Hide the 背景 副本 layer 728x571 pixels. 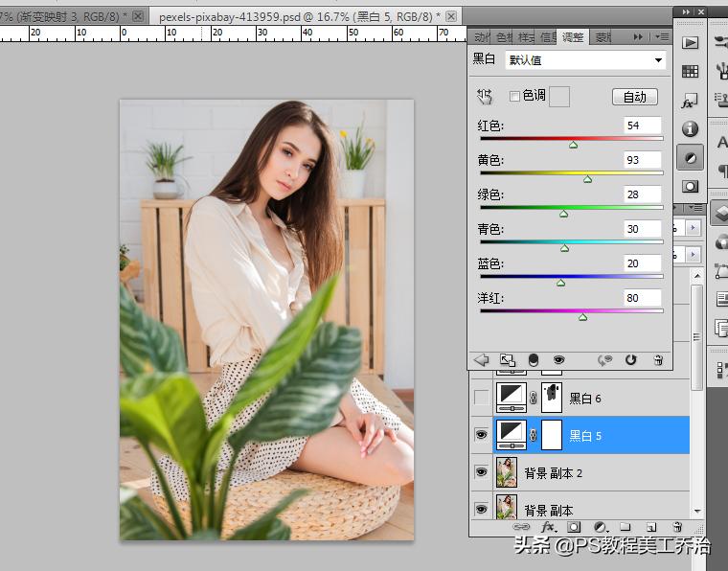(482, 510)
